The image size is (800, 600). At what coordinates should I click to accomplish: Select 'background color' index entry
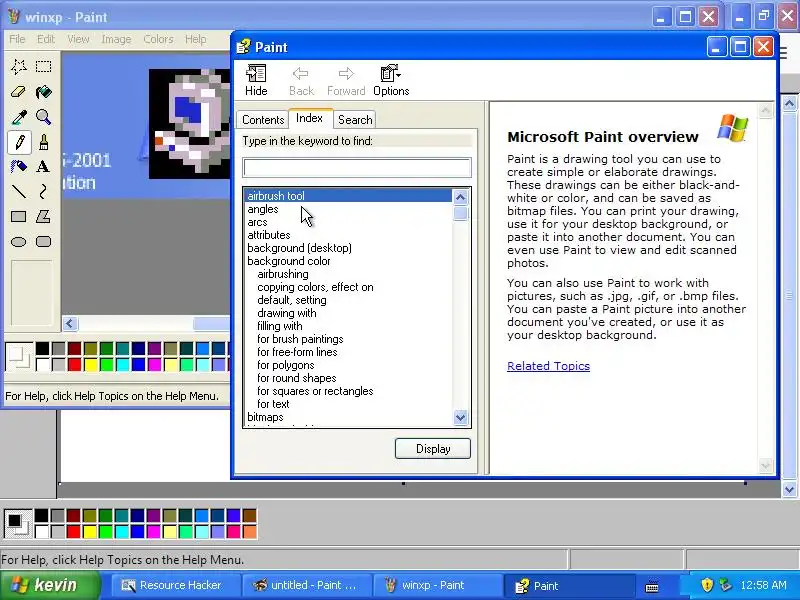click(348, 261)
